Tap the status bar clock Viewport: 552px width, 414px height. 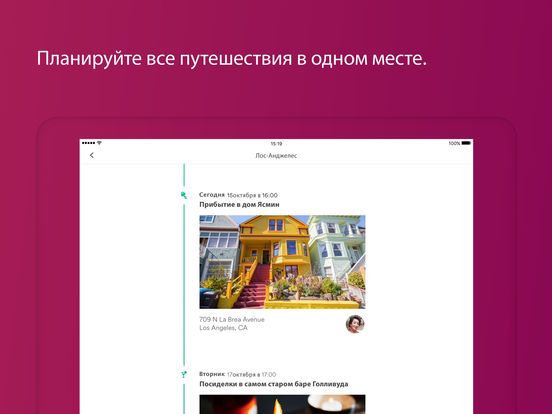pos(276,144)
